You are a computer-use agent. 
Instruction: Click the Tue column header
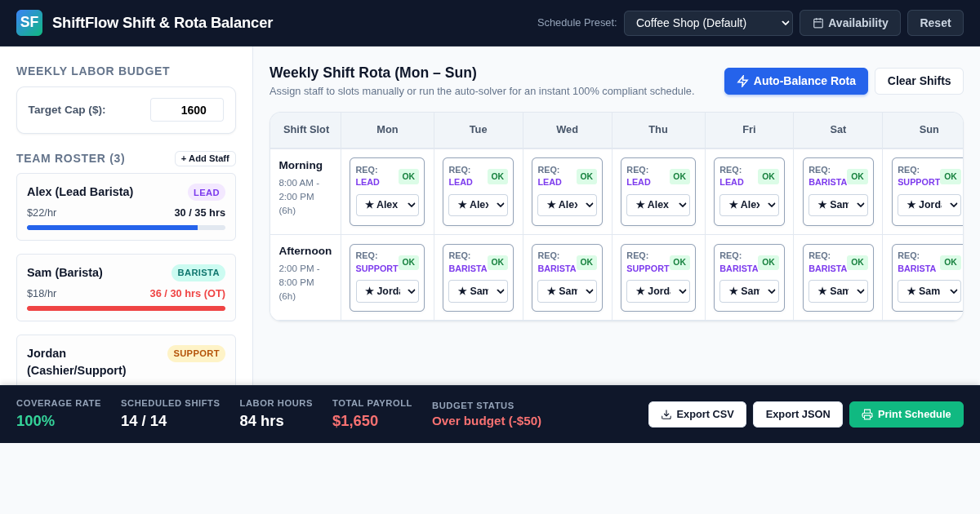479,130
